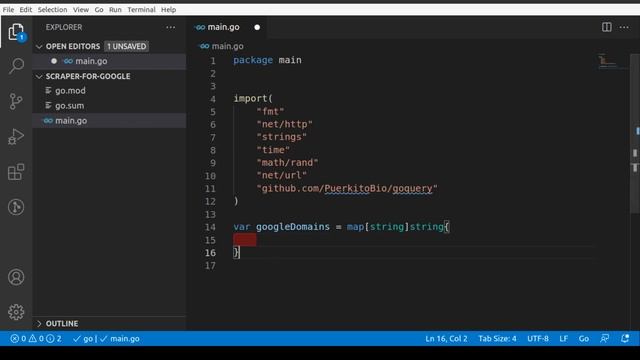Click the main.go status bar item
The image size is (640, 360).
pos(120,338)
